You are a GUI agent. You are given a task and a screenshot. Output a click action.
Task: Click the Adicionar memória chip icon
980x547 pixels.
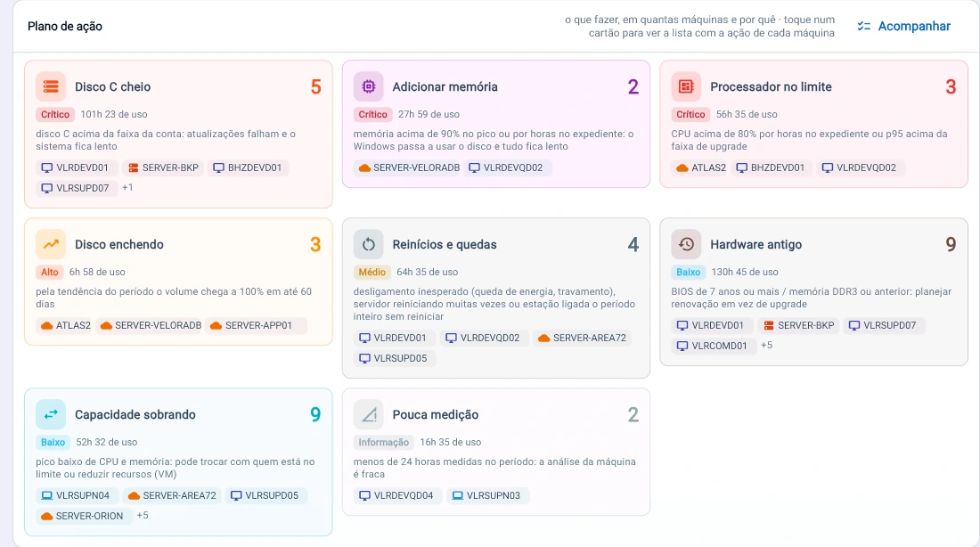368,87
